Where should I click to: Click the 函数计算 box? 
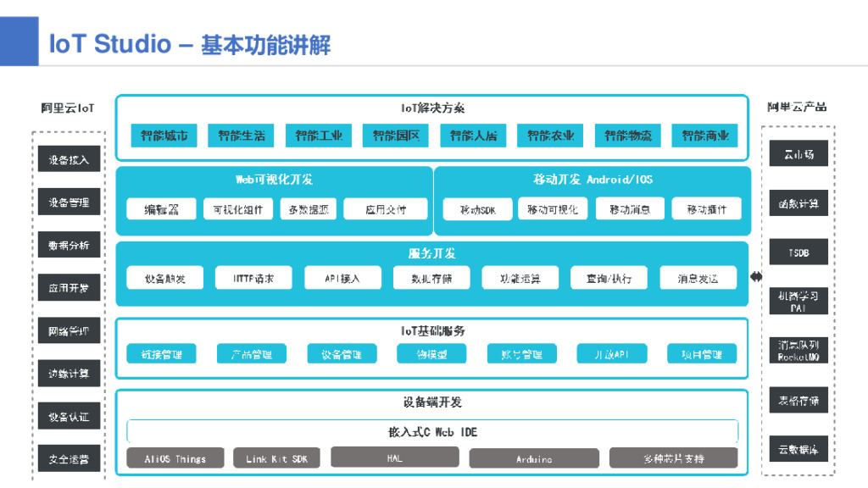[798, 203]
